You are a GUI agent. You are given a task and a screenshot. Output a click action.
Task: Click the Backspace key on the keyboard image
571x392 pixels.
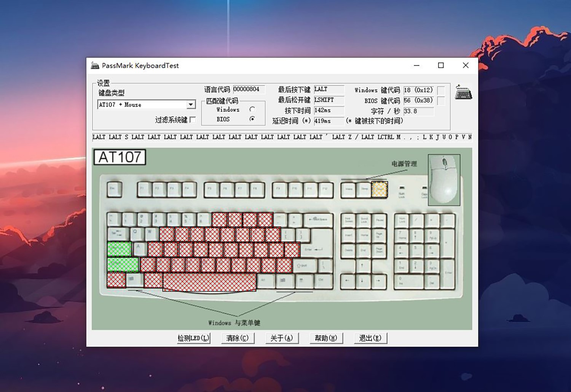click(318, 219)
